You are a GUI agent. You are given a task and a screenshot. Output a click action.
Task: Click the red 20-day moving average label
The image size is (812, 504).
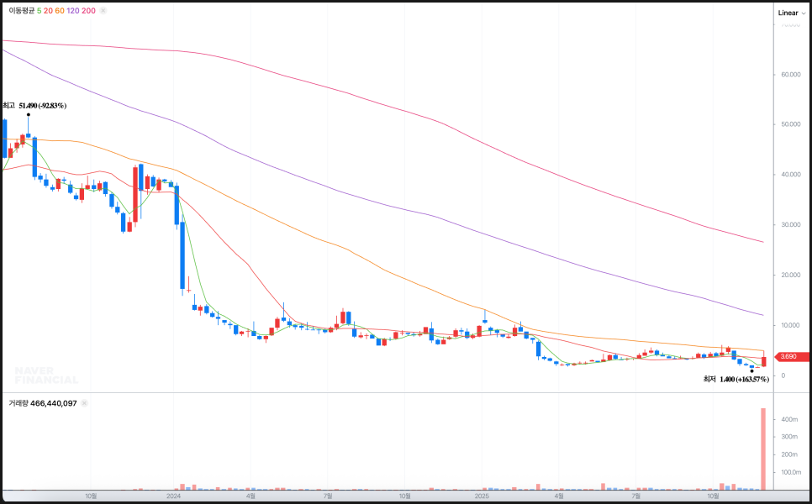(48, 11)
